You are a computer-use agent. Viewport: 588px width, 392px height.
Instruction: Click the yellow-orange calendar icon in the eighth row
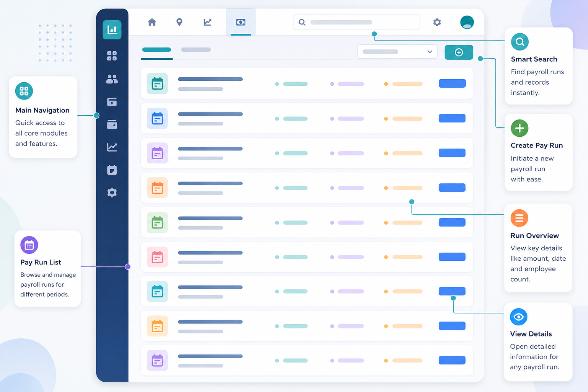pos(157,326)
